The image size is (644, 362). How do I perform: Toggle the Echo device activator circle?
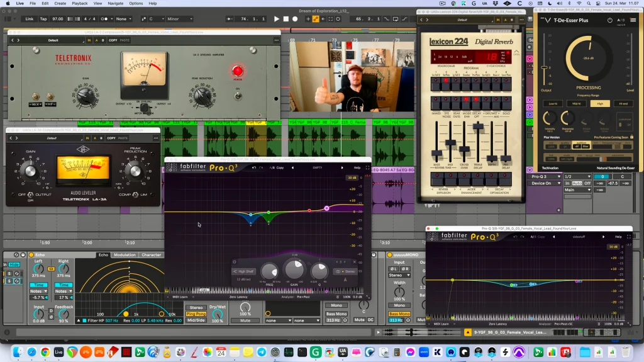pyautogui.click(x=31, y=255)
